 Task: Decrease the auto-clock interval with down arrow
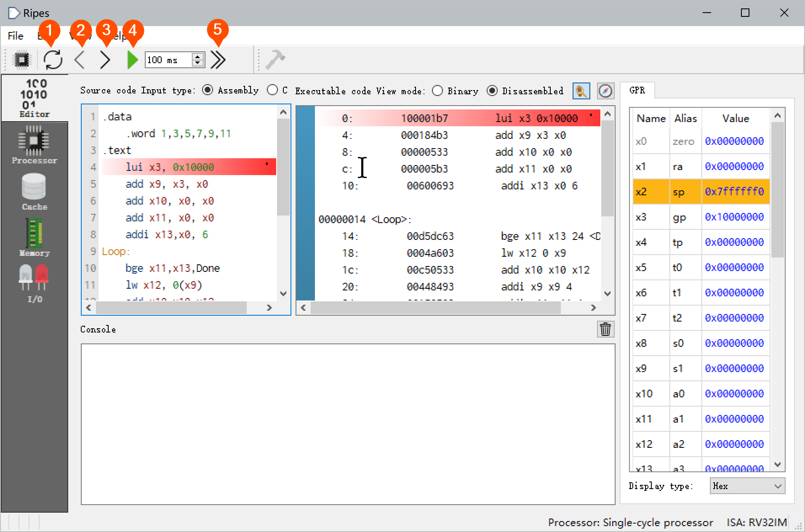pyautogui.click(x=197, y=63)
